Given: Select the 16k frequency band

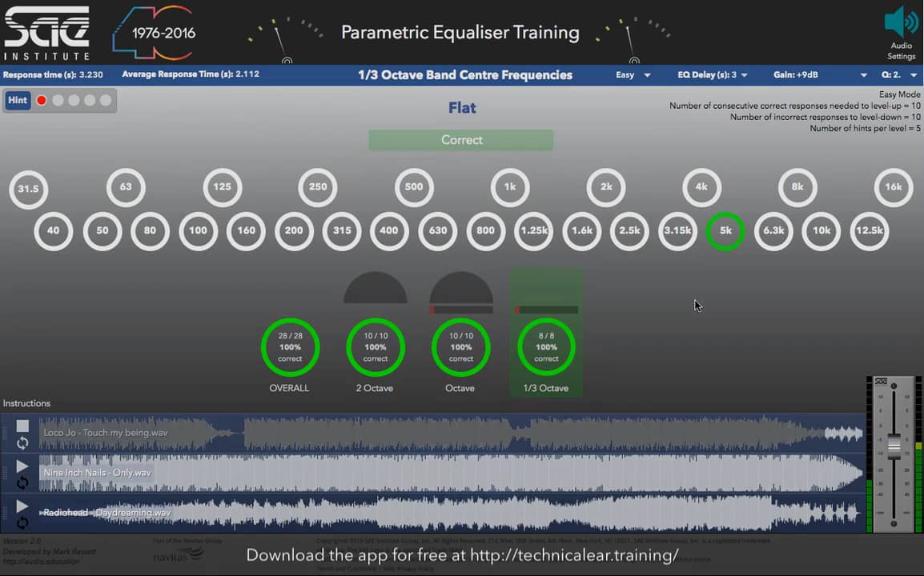Looking at the screenshot, I should click(x=894, y=186).
